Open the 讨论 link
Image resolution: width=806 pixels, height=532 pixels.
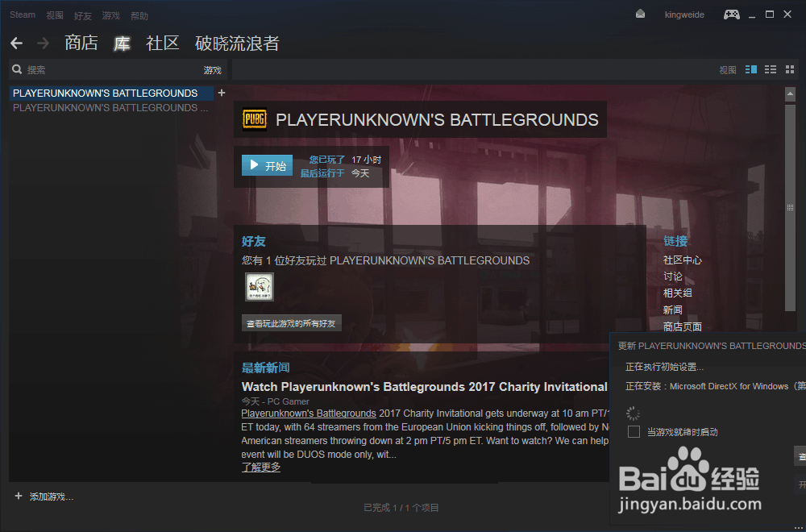click(673, 276)
